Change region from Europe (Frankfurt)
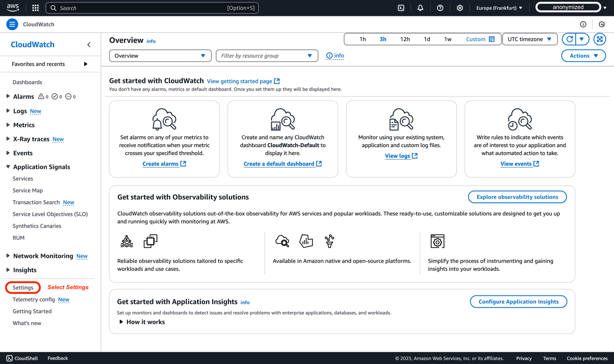The width and height of the screenshot is (614, 364). point(499,8)
